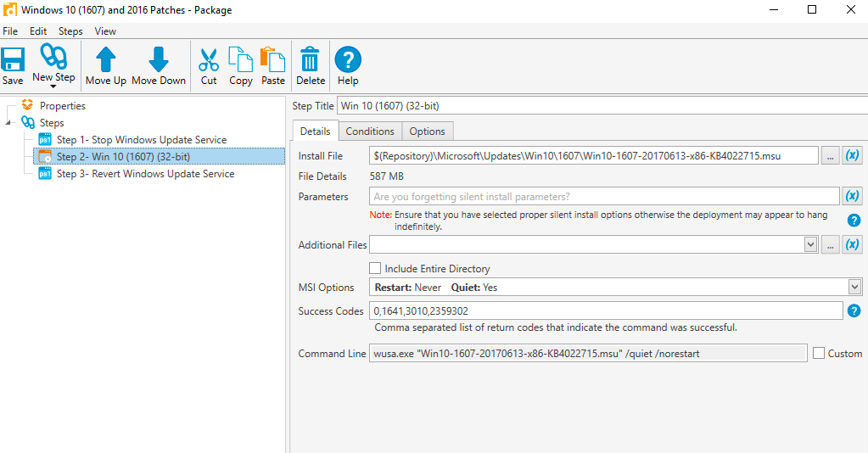
Task: Browse for Install File with ellipsis button
Action: 830,155
